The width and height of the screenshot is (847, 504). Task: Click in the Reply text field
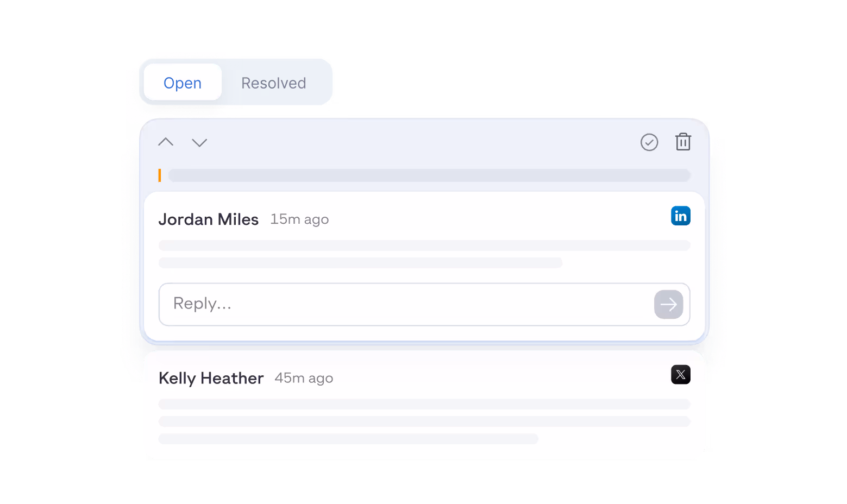[405, 304]
